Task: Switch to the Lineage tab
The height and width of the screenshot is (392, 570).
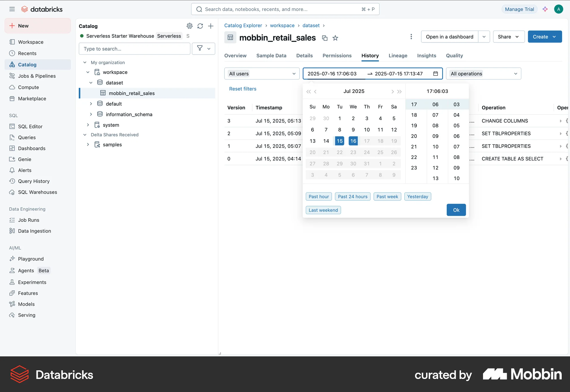Action: [x=398, y=56]
